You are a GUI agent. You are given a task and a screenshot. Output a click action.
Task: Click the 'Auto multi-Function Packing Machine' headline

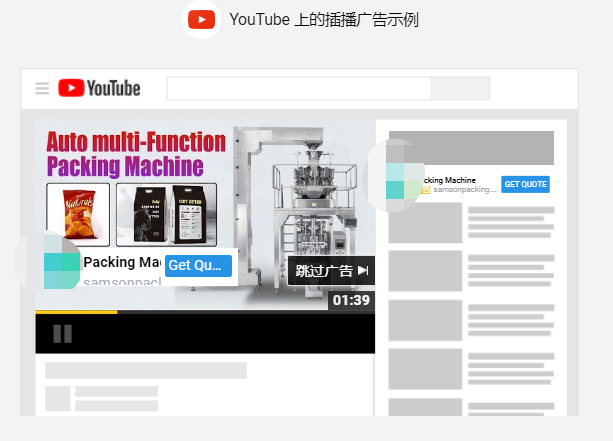click(136, 154)
